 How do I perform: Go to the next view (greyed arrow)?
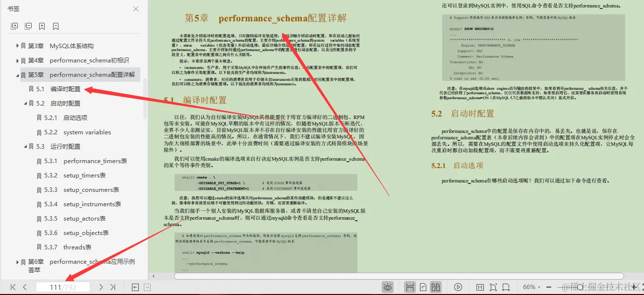[147, 287]
